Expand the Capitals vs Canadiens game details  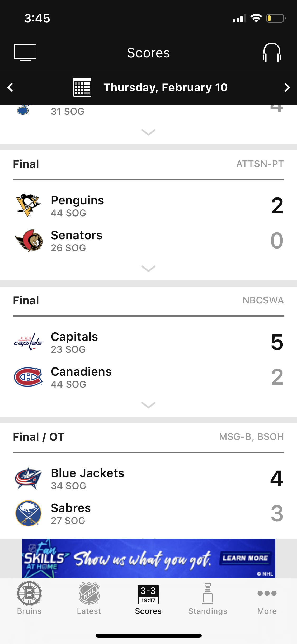click(148, 405)
